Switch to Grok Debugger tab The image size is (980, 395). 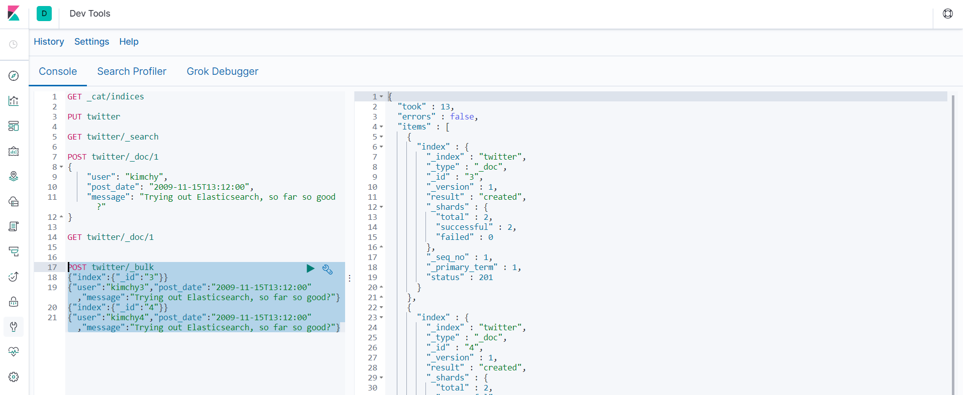click(x=223, y=71)
